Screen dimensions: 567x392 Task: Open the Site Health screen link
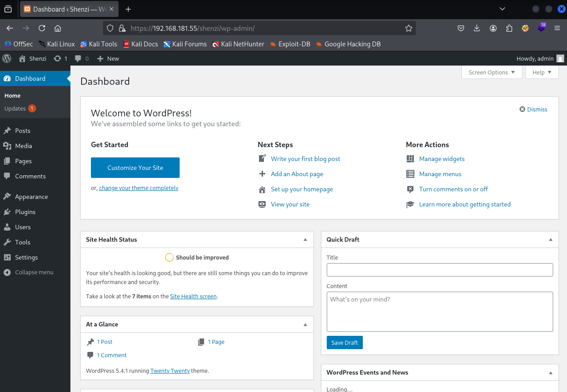pos(193,296)
